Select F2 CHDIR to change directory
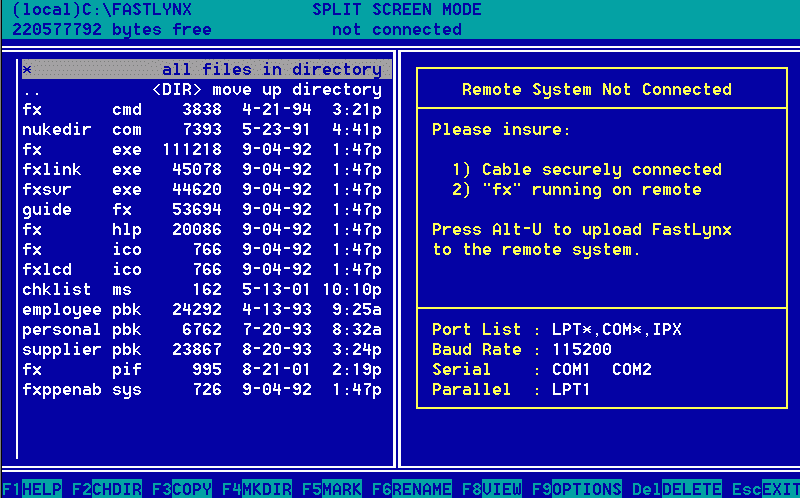The image size is (800, 498). pyautogui.click(x=106, y=489)
